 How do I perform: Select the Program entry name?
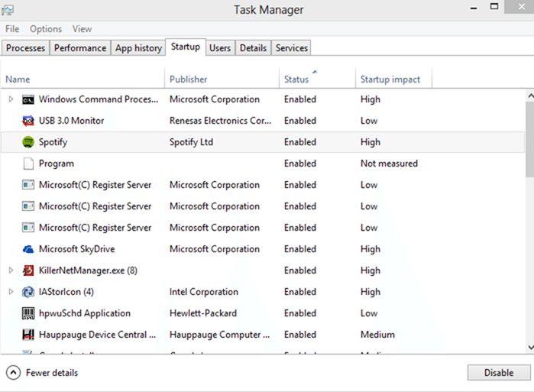[x=57, y=164]
